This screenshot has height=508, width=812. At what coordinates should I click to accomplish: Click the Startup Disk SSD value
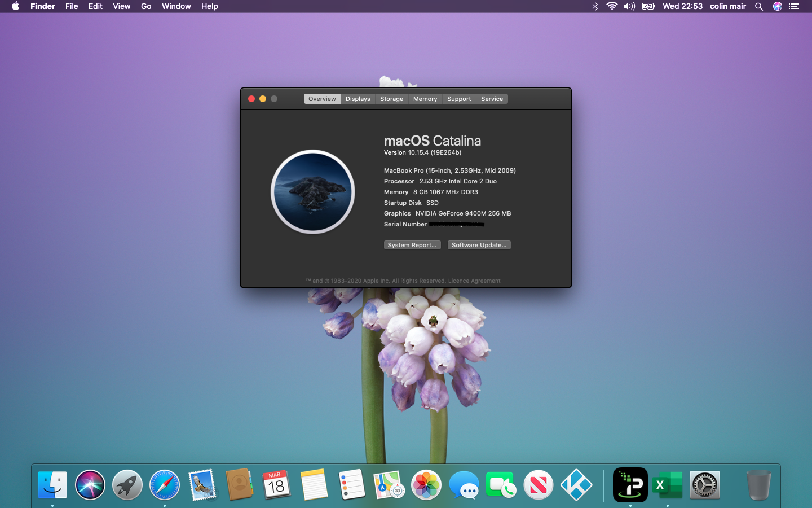coord(433,203)
